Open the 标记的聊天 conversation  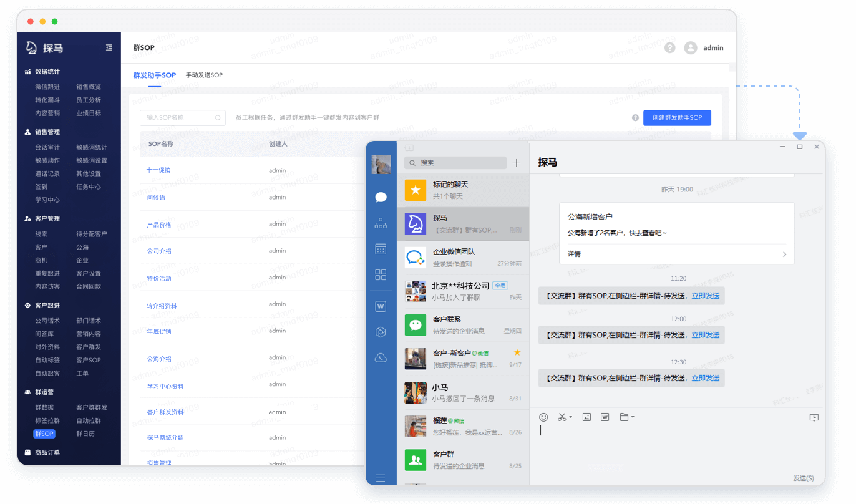[x=463, y=190]
